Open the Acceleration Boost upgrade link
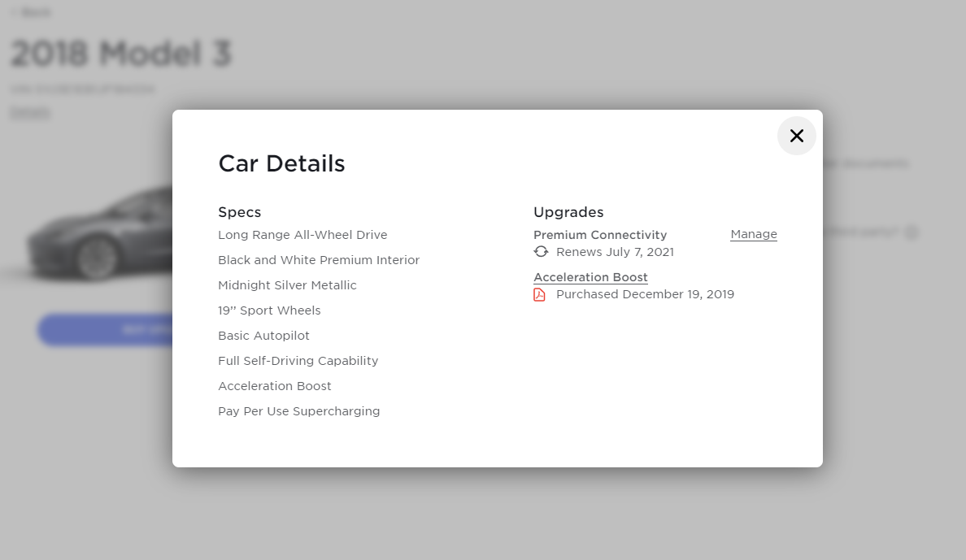Viewport: 966px width, 560px height. (x=590, y=277)
